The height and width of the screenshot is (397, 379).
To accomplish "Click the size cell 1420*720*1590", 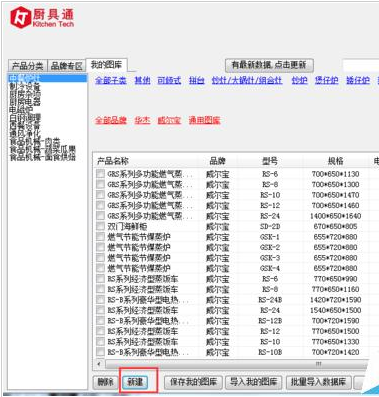I will point(335,300).
